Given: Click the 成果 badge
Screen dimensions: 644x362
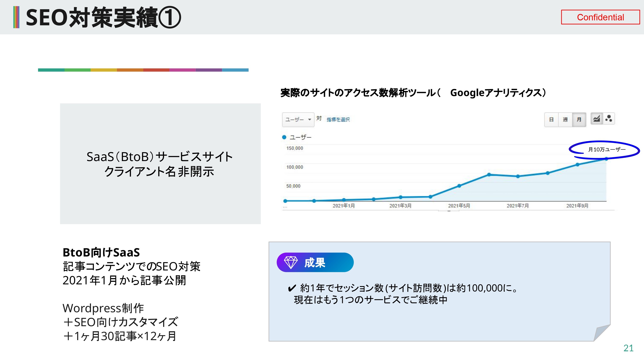Looking at the screenshot, I should point(315,262).
